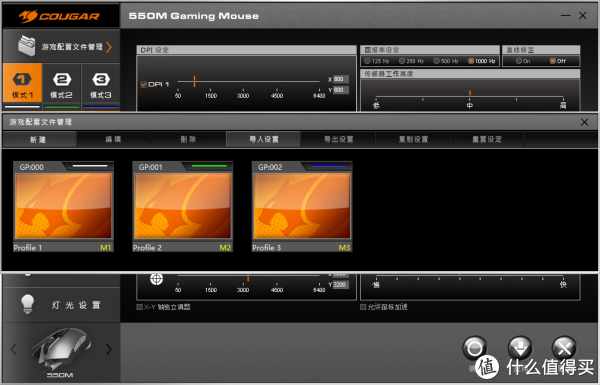Screen dimensions: 600x385
Task: Select 125 Hz polling rate
Action: tap(367, 61)
